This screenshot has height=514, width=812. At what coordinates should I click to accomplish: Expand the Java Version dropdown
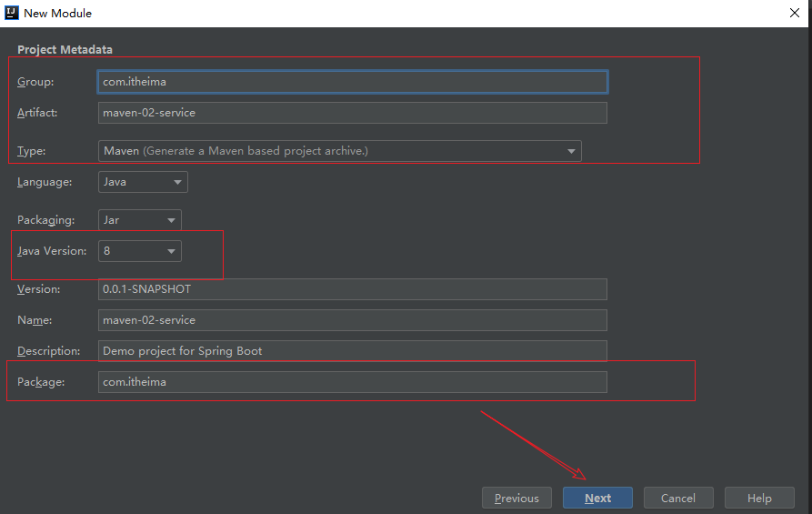click(x=139, y=251)
